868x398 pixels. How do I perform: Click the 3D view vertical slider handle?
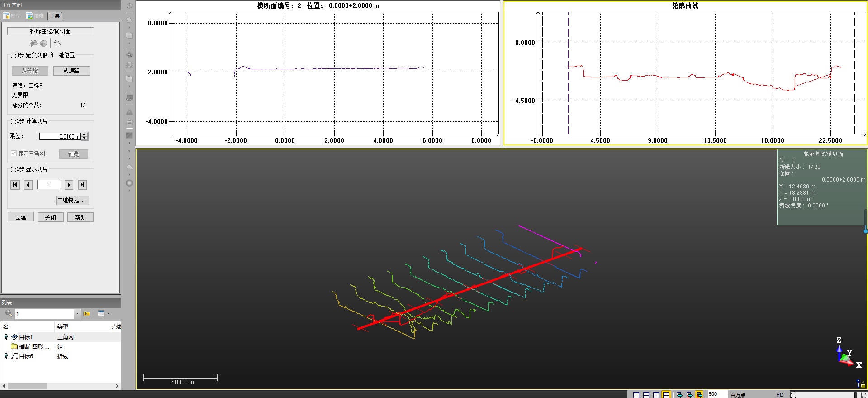click(x=866, y=231)
